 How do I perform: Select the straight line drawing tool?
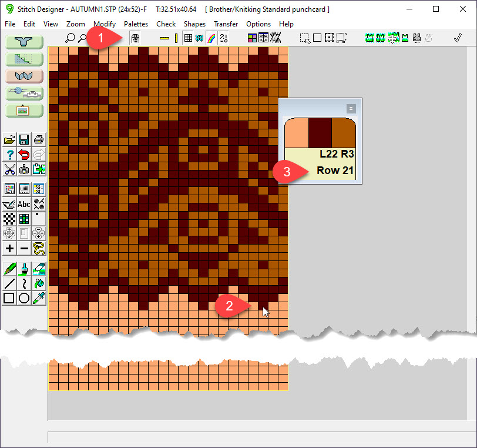[x=9, y=283]
